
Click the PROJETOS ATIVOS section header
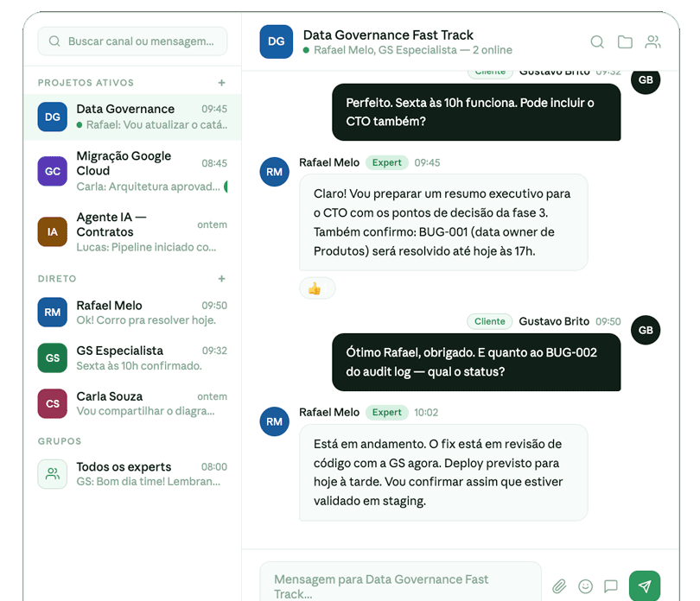(86, 83)
